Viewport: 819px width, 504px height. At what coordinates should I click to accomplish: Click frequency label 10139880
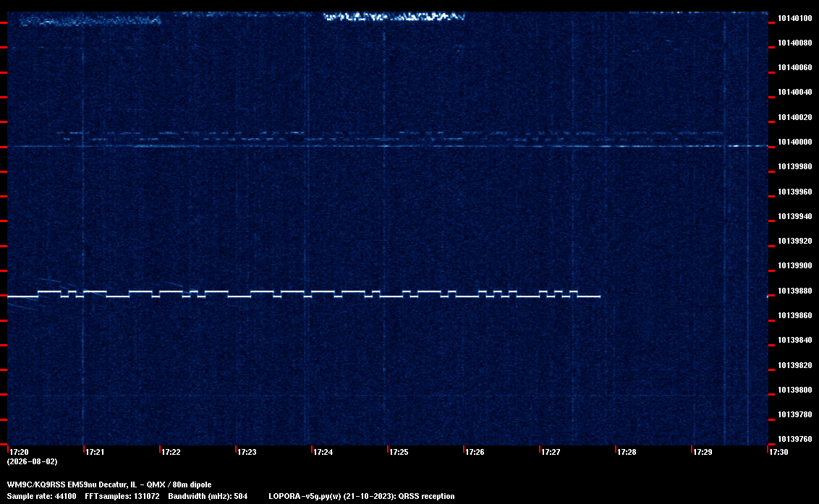tap(795, 291)
